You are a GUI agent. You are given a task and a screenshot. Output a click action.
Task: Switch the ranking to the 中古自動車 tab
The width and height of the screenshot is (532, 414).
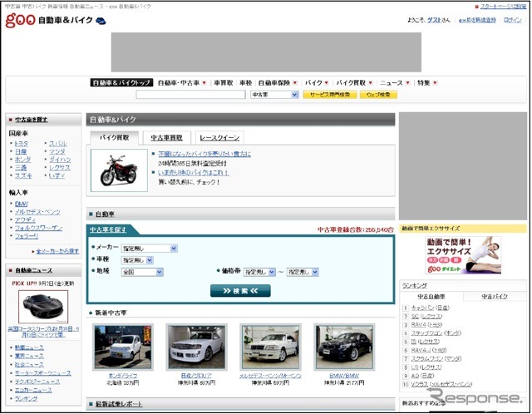point(431,297)
